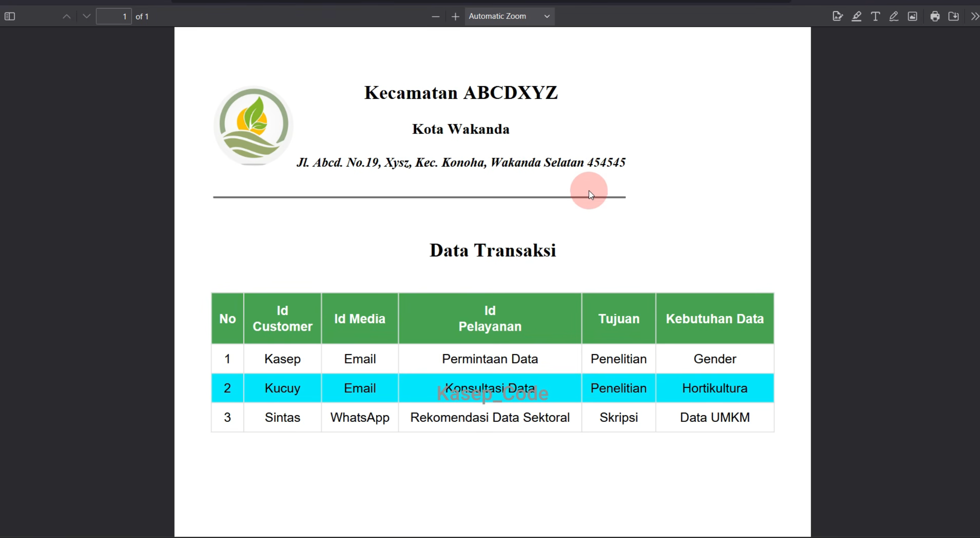The image size is (980, 538).
Task: Click the Kebutuhan Data column header
Action: (715, 318)
